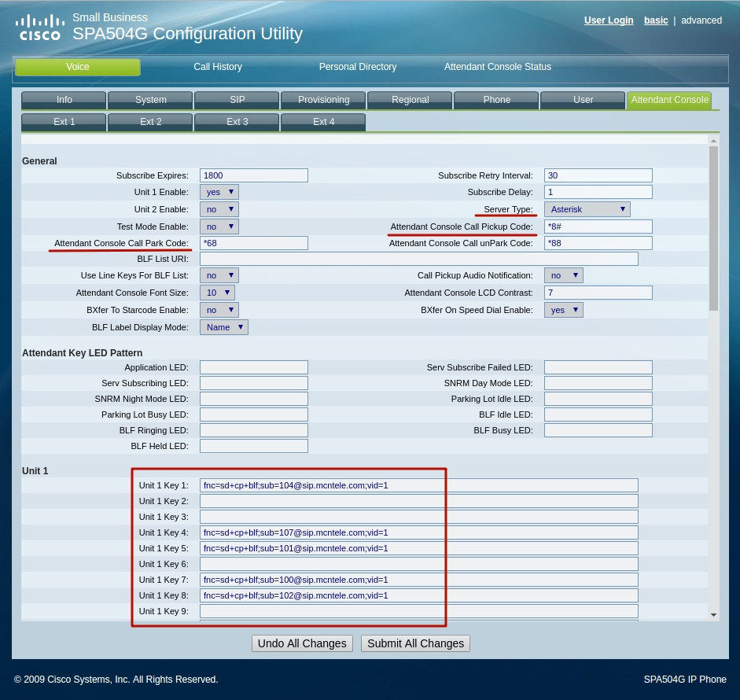Viewport: 740px width, 700px height.
Task: Click the Parking Lot Busy LED field
Action: [x=254, y=415]
